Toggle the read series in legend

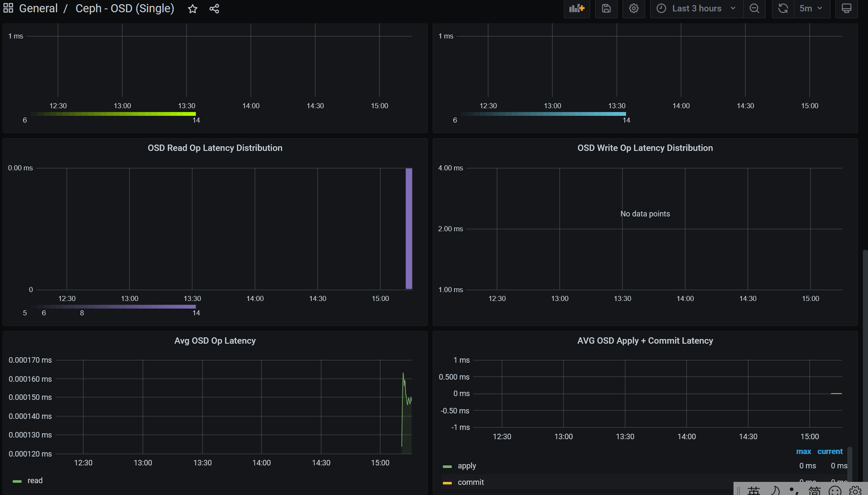[35, 481]
